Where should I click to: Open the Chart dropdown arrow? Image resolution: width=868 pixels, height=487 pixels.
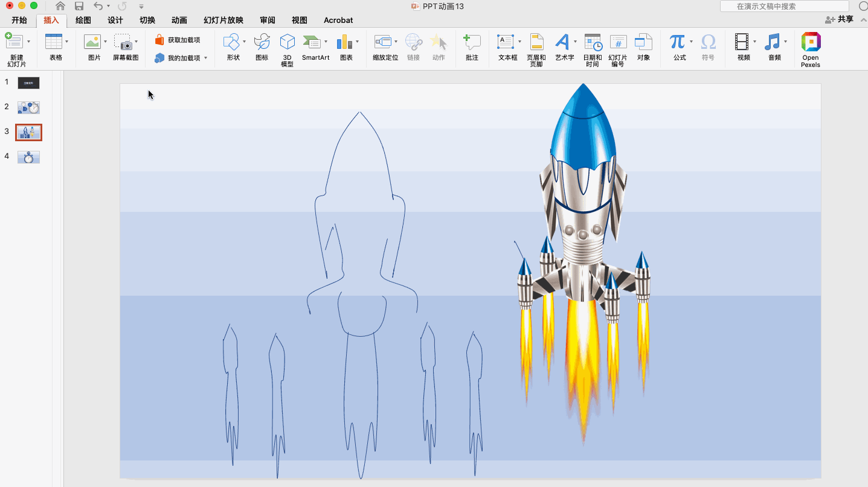(x=357, y=42)
